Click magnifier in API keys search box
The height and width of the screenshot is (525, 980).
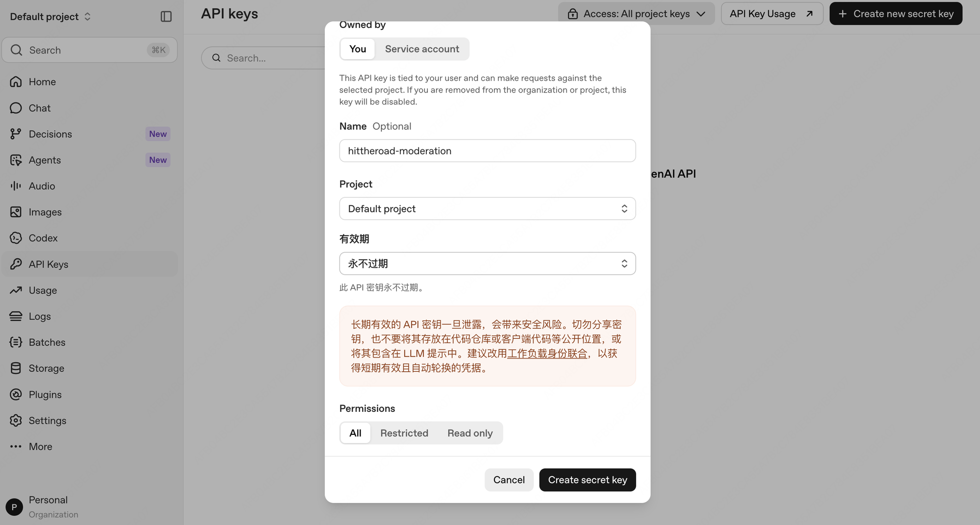(216, 58)
